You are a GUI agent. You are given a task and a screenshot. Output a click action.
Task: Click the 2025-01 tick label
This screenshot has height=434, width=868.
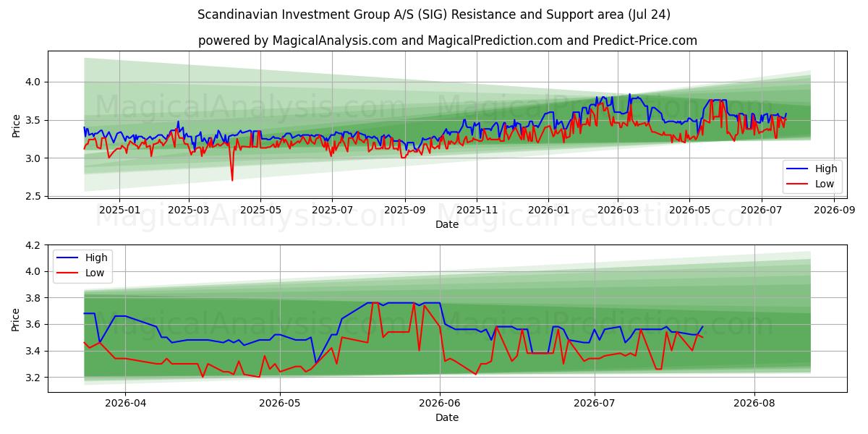(119, 210)
